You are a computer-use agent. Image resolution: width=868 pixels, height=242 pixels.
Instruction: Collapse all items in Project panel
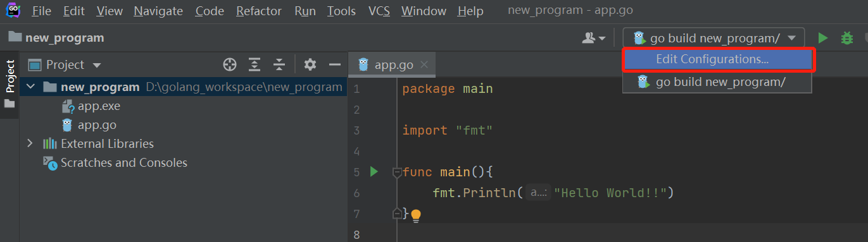coord(279,64)
